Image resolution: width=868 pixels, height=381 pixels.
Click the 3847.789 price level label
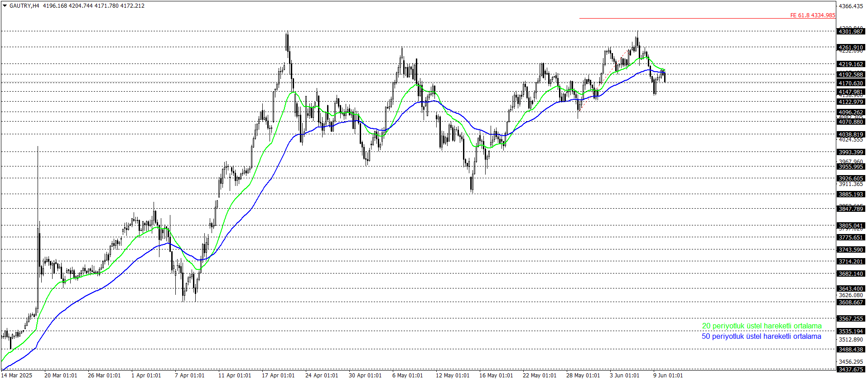851,209
